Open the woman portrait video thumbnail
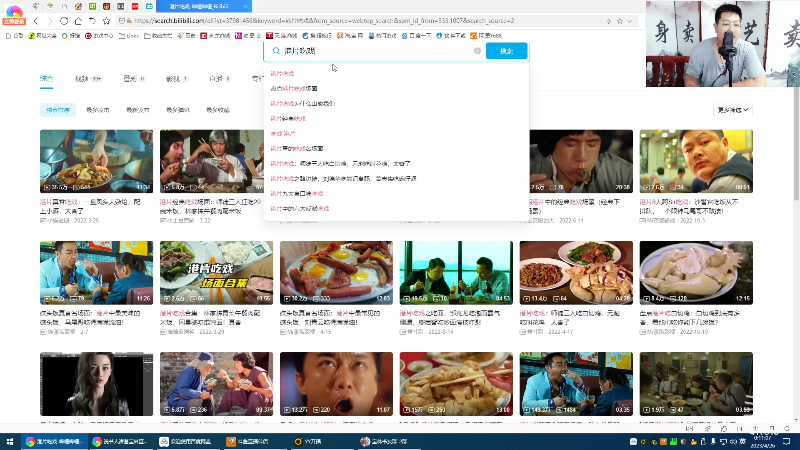This screenshot has height=450, width=800. [96, 384]
